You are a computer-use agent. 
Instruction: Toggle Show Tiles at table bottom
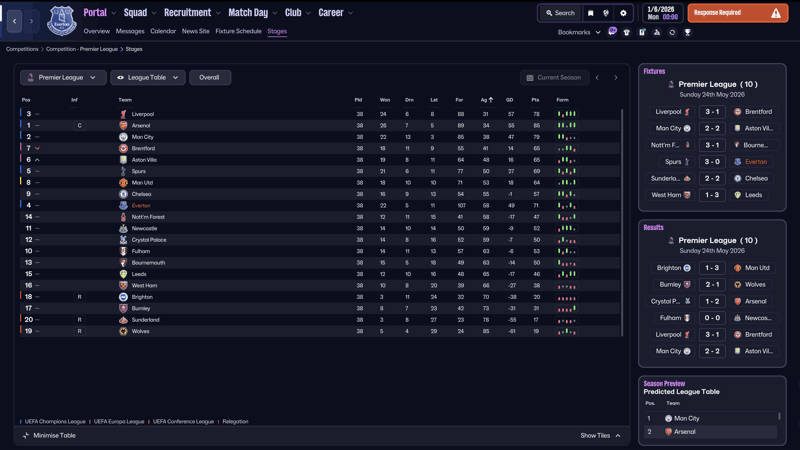click(600, 435)
